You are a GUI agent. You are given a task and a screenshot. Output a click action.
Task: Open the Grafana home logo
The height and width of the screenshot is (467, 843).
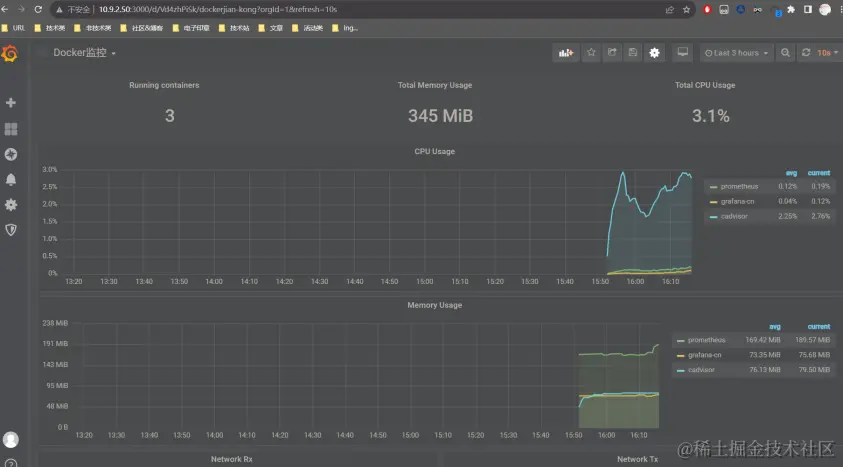(x=10, y=53)
